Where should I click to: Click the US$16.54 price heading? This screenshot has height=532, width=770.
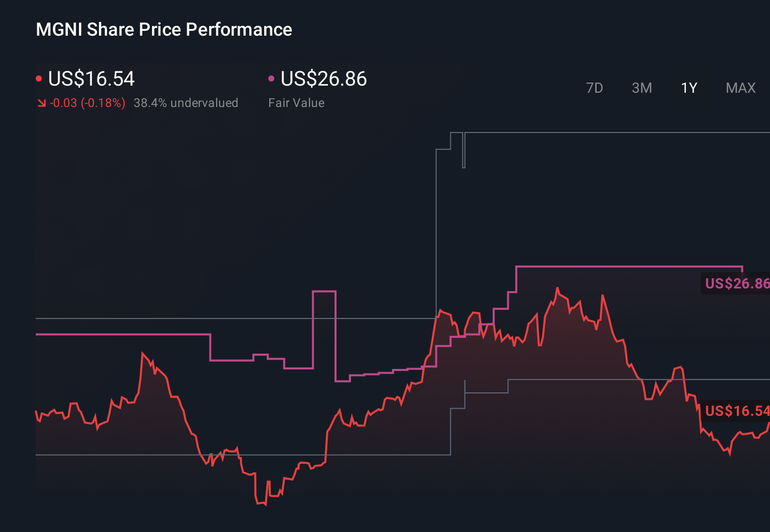click(91, 78)
